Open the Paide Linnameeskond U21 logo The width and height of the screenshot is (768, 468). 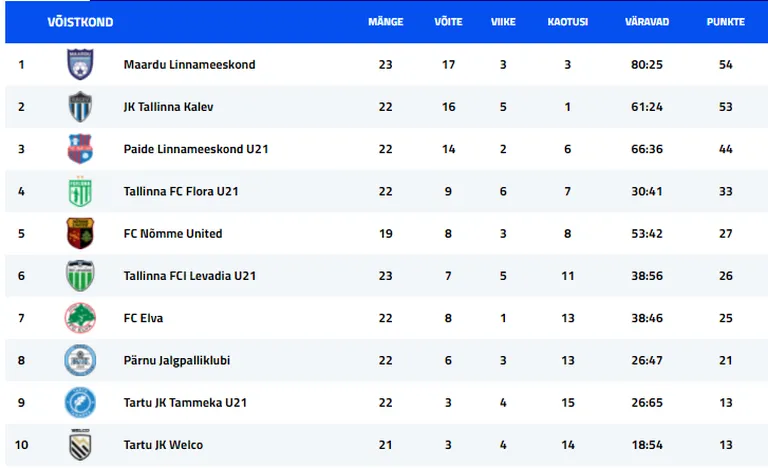click(x=80, y=148)
